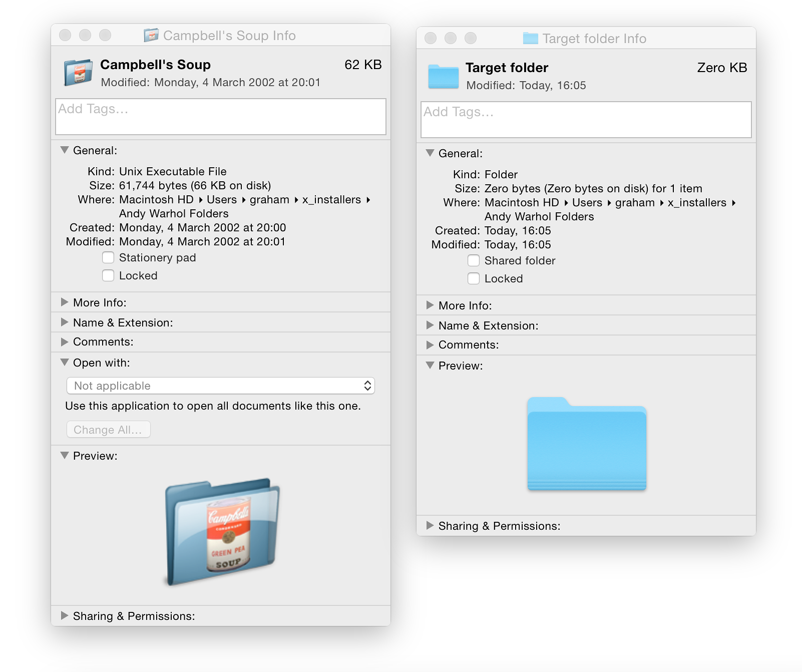Click Target folder title bar proxy icon
The height and width of the screenshot is (672, 802).
click(x=530, y=38)
